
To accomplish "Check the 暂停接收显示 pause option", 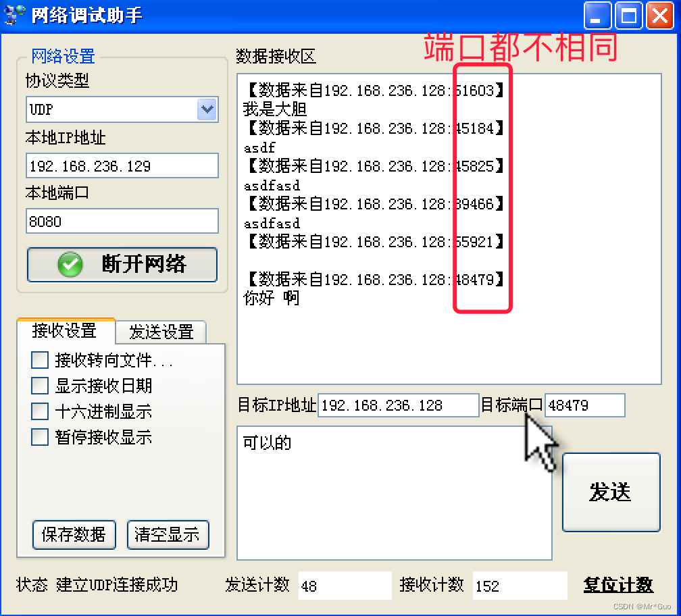I will click(39, 437).
